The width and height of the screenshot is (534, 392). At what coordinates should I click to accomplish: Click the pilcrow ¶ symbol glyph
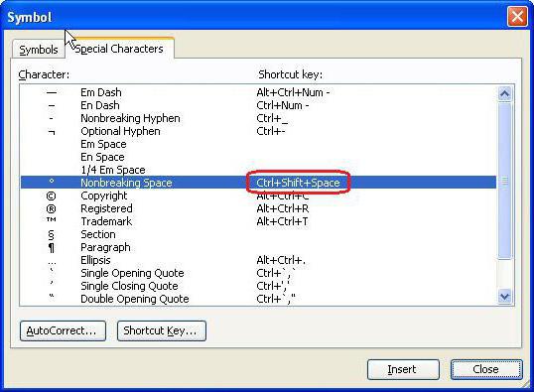tap(51, 248)
